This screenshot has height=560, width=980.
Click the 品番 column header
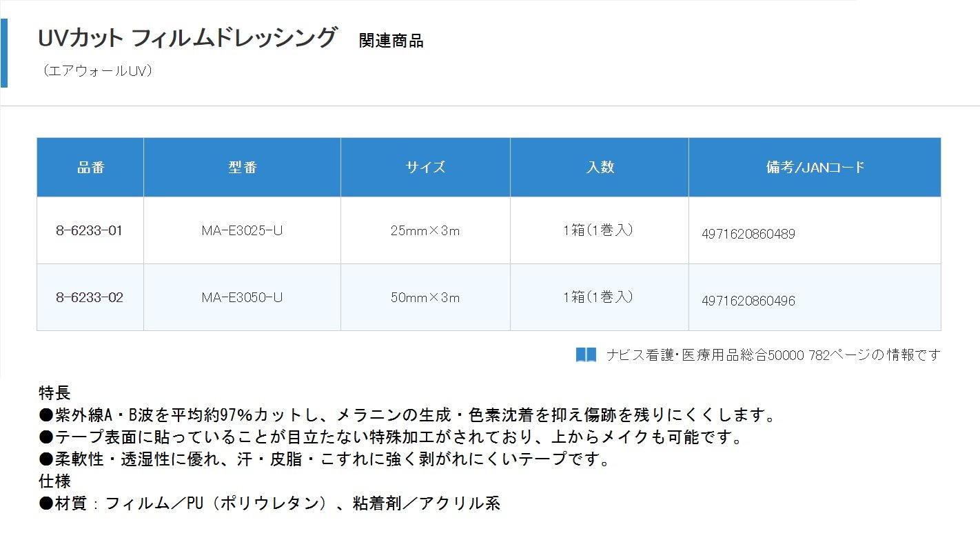(x=90, y=168)
